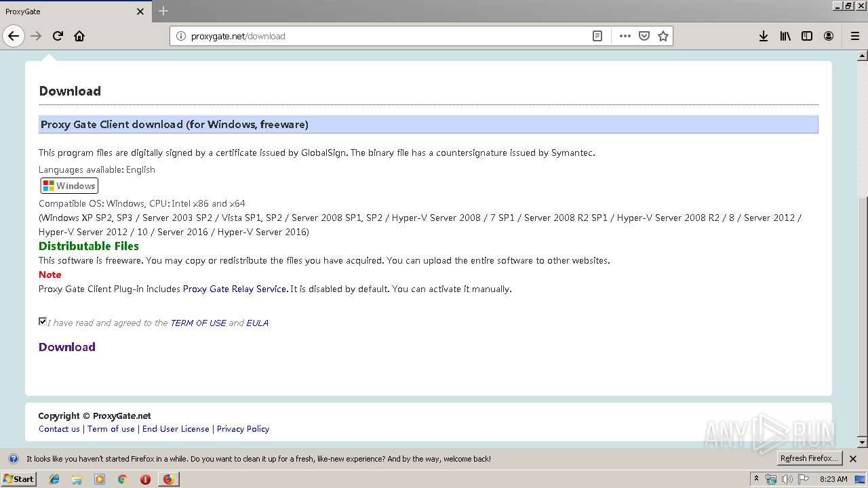868x488 pixels.
Task: Open Opera from taskbar
Action: (145, 479)
